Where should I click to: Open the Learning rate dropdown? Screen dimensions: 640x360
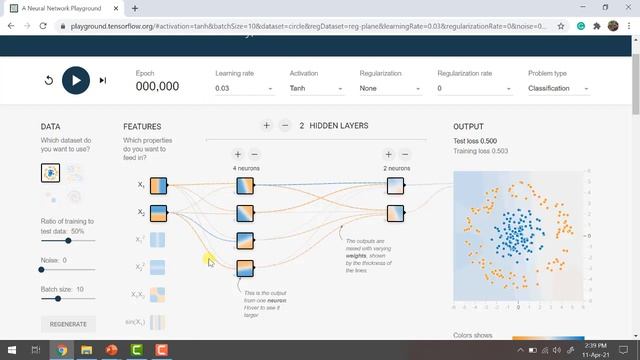coord(244,88)
